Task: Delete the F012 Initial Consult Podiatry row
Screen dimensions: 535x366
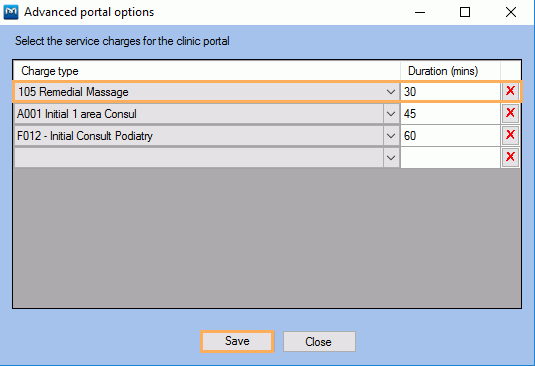Action: coord(510,135)
